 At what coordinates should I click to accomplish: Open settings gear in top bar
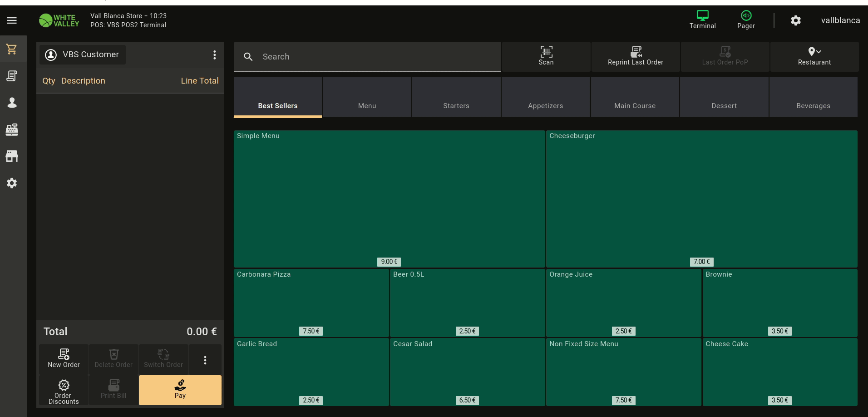[x=795, y=20]
